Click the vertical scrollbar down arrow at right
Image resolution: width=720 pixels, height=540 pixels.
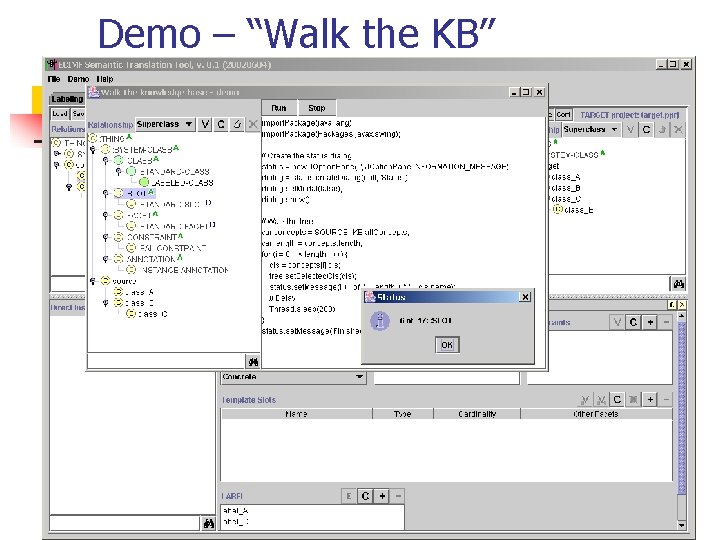tap(681, 525)
